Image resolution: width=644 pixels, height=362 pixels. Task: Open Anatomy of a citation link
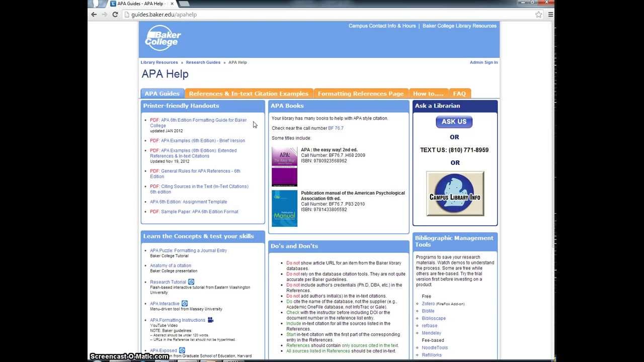pos(171,265)
